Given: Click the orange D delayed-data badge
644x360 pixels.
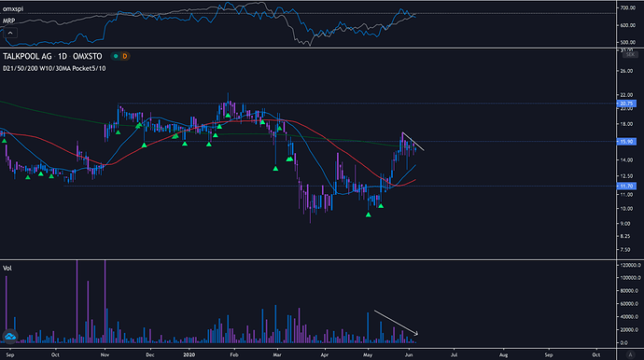Looking at the screenshot, I should point(125,56).
